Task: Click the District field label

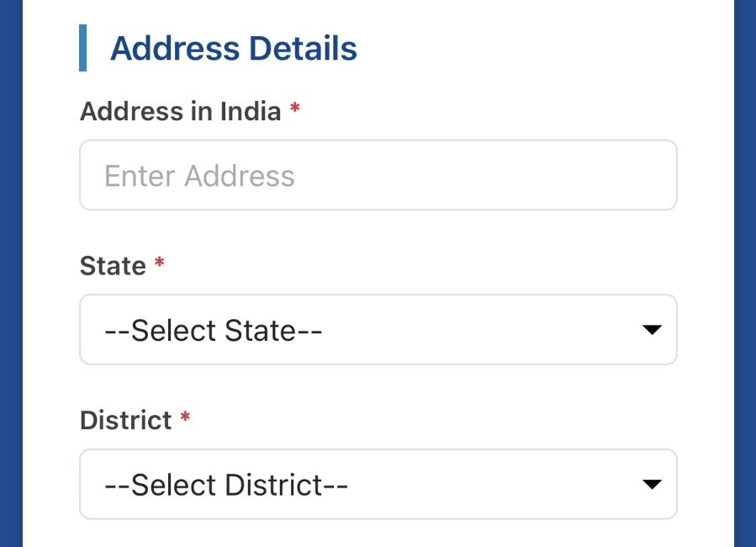Action: [125, 420]
